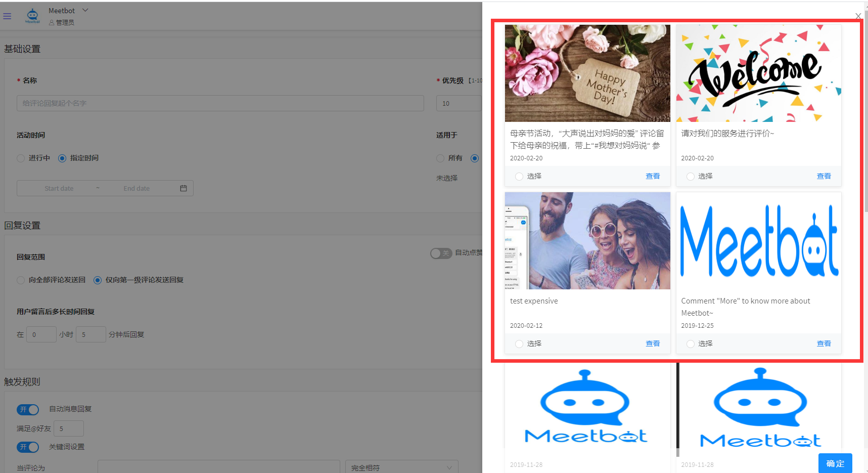Open the 完全相符 match type dropdown
This screenshot has width=868, height=473.
point(401,467)
